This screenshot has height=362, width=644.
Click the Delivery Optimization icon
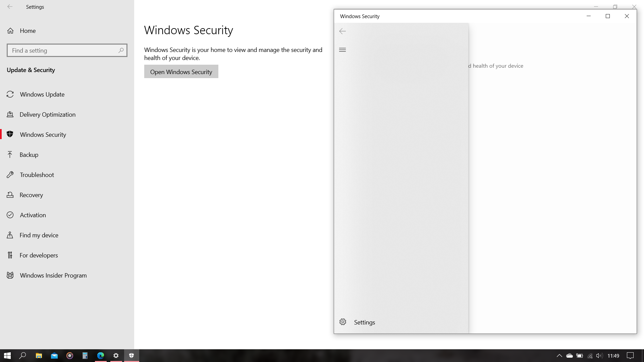[10, 115]
